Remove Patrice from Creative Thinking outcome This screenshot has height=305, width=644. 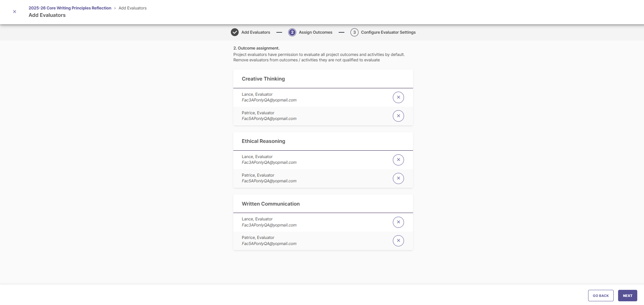[398, 116]
